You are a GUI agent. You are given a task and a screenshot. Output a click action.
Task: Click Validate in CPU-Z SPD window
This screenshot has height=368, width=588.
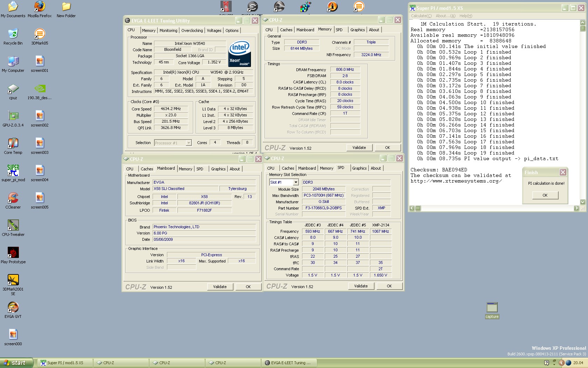click(x=361, y=286)
